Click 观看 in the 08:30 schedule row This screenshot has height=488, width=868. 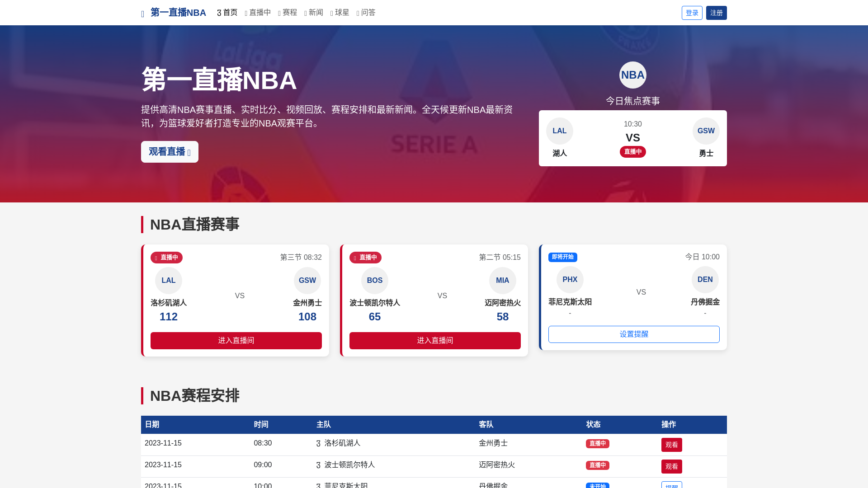[x=672, y=445]
